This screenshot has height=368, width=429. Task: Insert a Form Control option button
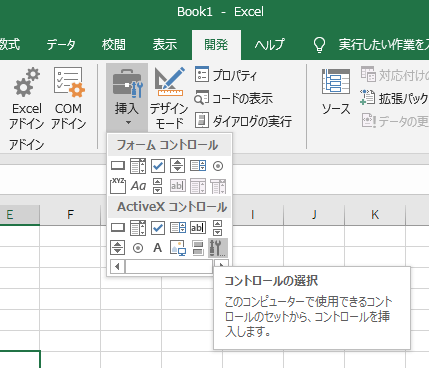(x=218, y=166)
